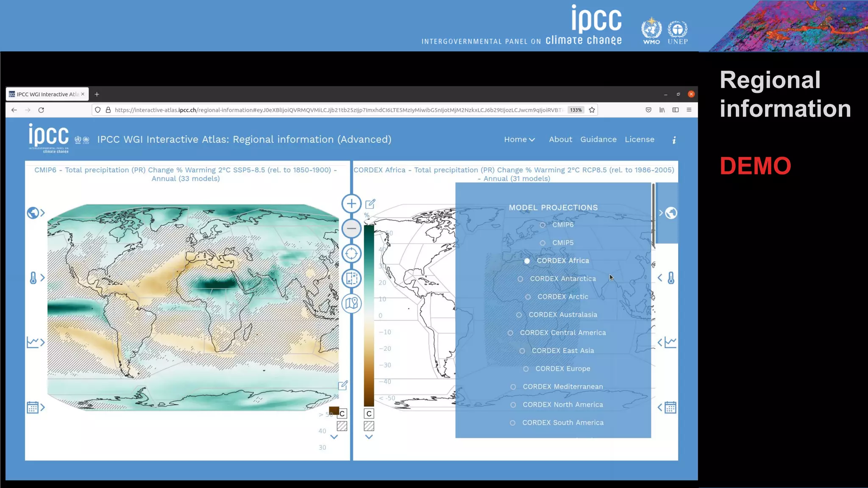Click the region selection map tool
Image resolution: width=868 pixels, height=488 pixels.
coord(351,278)
